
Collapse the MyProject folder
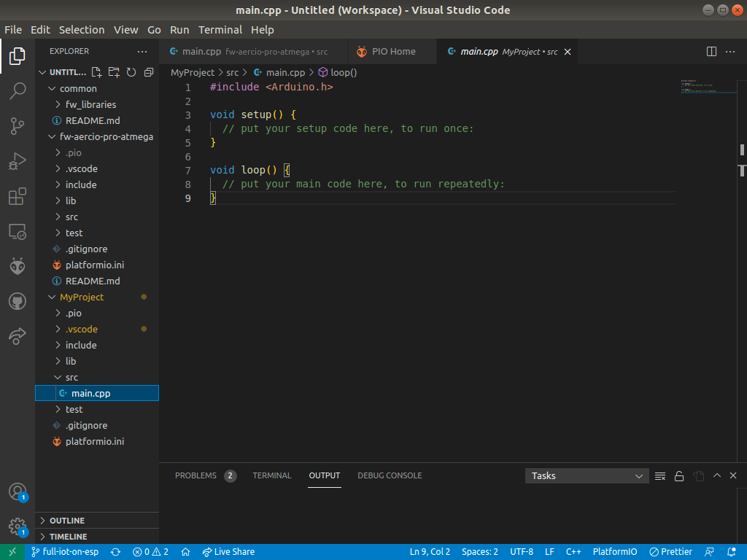pyautogui.click(x=82, y=297)
